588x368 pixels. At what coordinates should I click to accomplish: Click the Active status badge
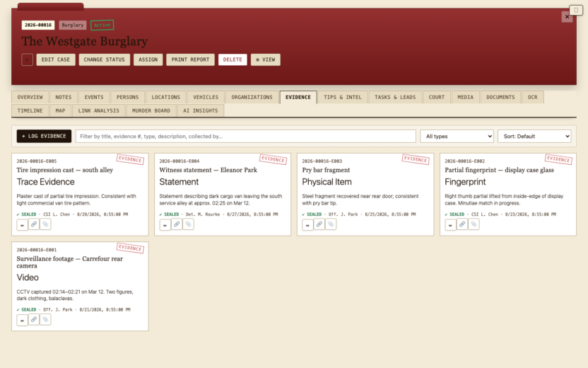pos(102,25)
